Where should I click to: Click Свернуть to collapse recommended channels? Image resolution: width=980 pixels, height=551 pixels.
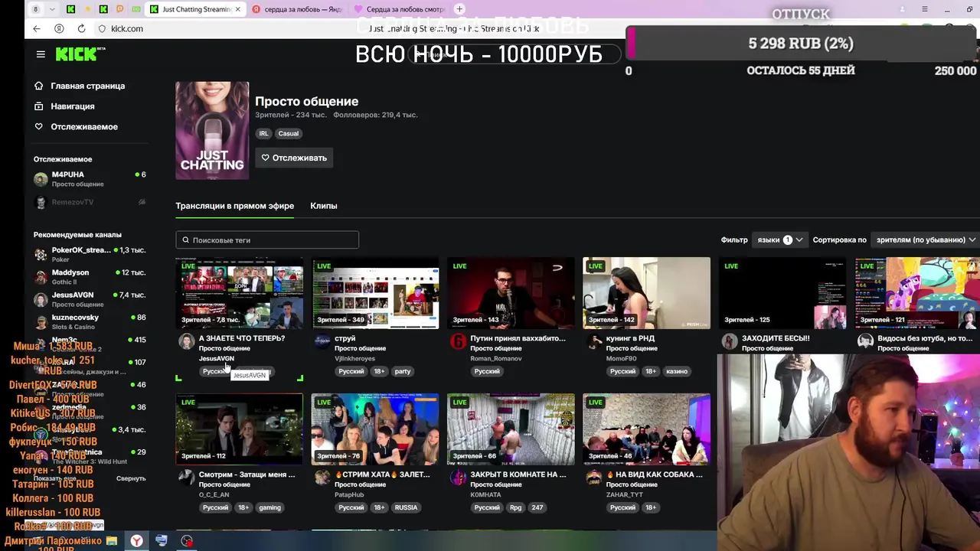coord(131,478)
